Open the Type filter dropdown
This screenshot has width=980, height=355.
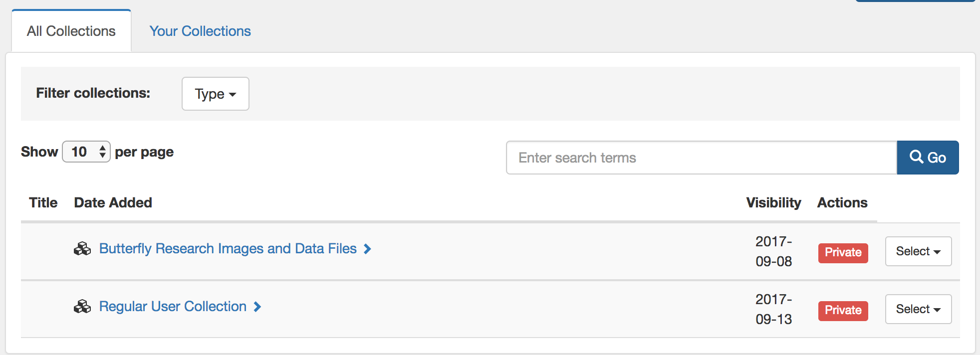tap(215, 94)
